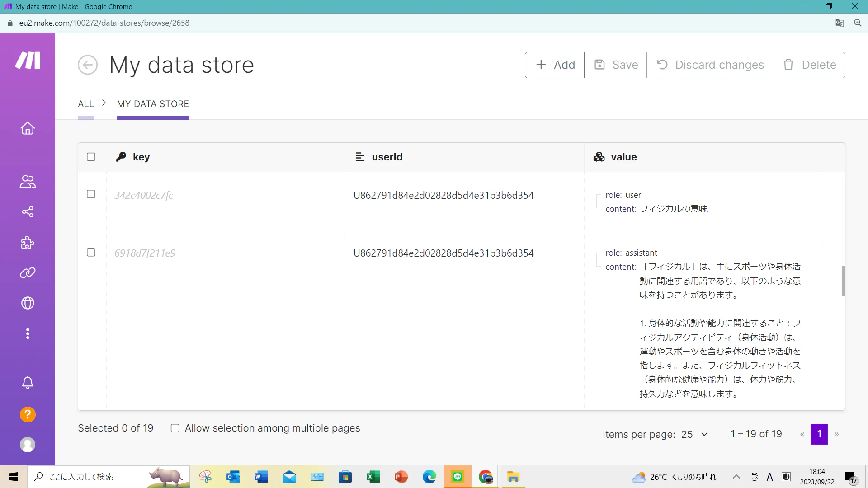This screenshot has width=868, height=488.
Task: Click the taskbar clock 18:04
Action: pyautogui.click(x=817, y=472)
